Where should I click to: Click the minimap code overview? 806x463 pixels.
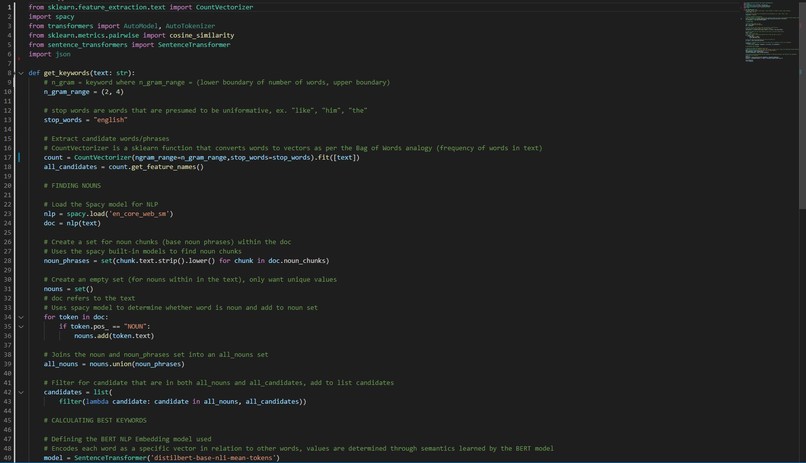click(x=770, y=32)
